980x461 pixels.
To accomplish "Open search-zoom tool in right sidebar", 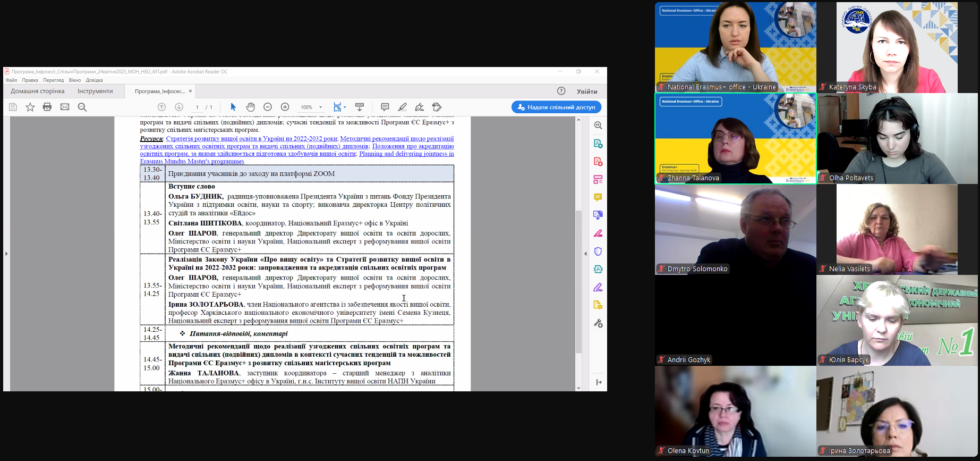I will tap(598, 125).
